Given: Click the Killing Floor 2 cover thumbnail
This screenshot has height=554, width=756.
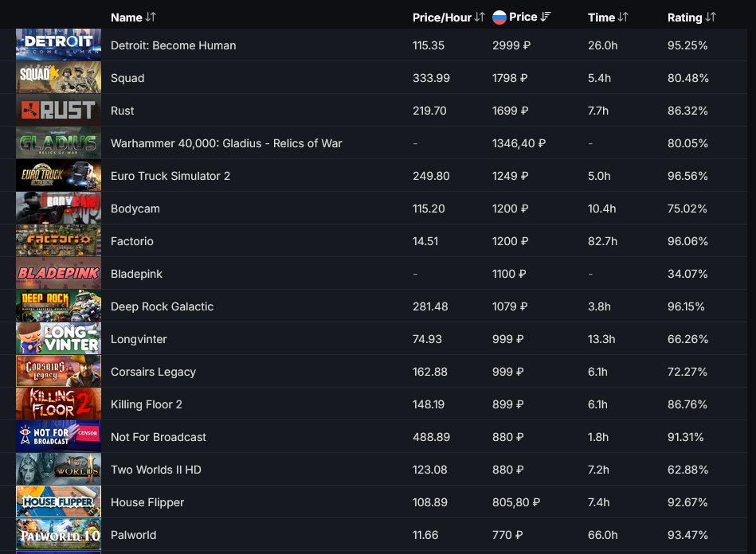Looking at the screenshot, I should point(58,404).
